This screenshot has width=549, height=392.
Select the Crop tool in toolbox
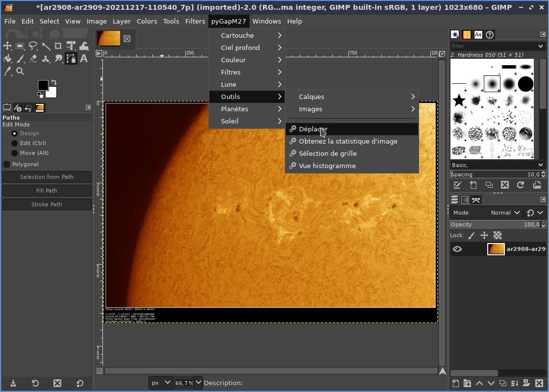click(x=58, y=46)
